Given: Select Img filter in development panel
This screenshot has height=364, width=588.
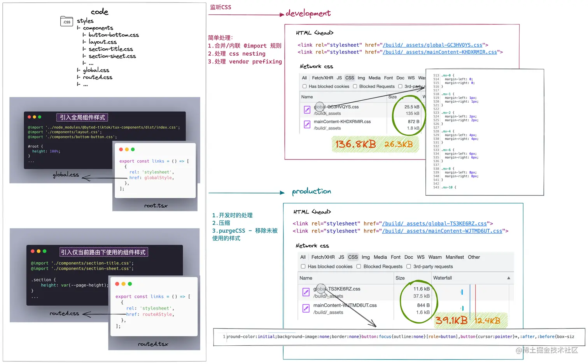Looking at the screenshot, I should tap(361, 78).
